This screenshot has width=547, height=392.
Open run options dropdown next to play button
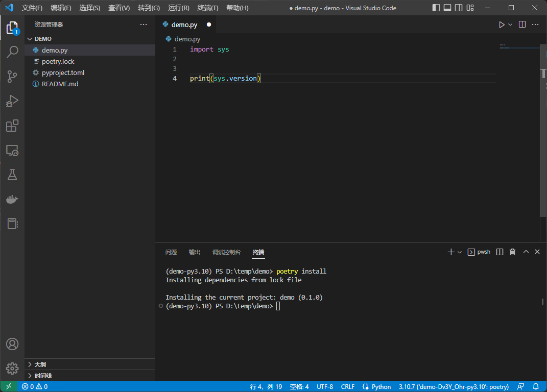[x=510, y=25]
